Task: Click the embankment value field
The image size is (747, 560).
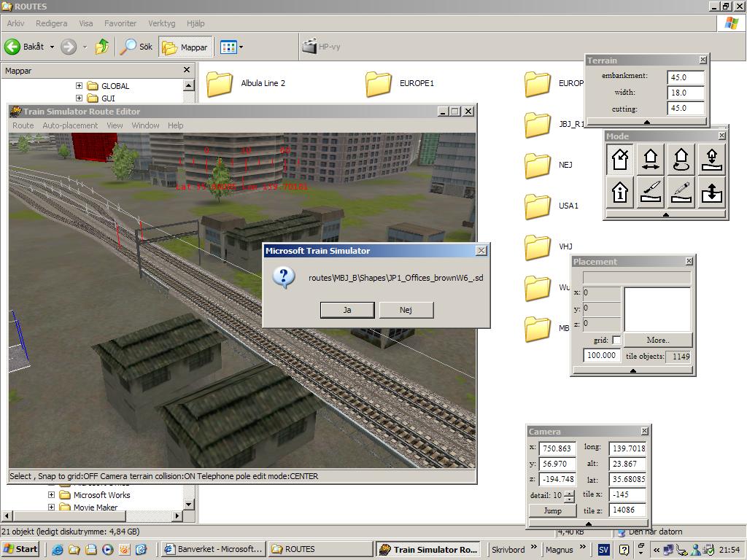Action: pyautogui.click(x=686, y=77)
